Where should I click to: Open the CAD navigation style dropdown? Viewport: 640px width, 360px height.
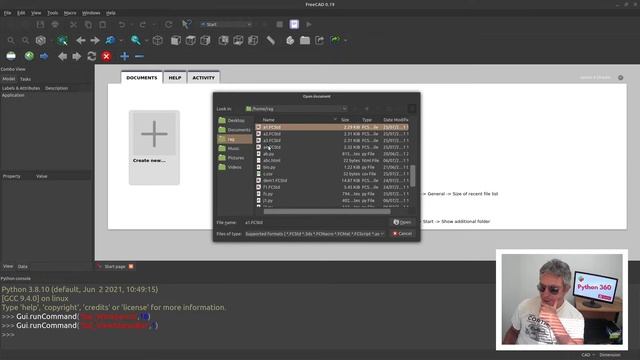[x=588, y=355]
